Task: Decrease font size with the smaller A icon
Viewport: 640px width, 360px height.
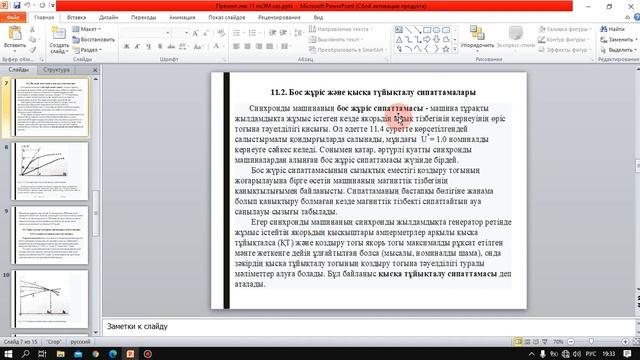Action: 206,33
